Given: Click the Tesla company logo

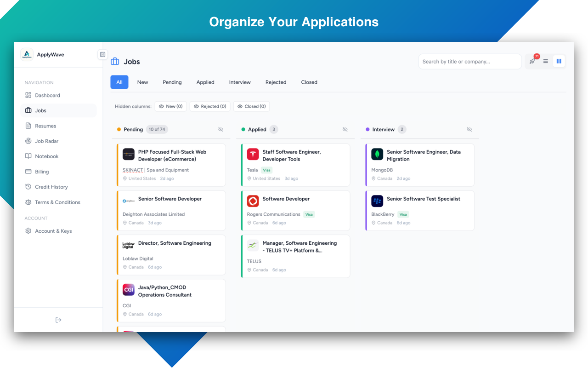Looking at the screenshot, I should (x=253, y=154).
